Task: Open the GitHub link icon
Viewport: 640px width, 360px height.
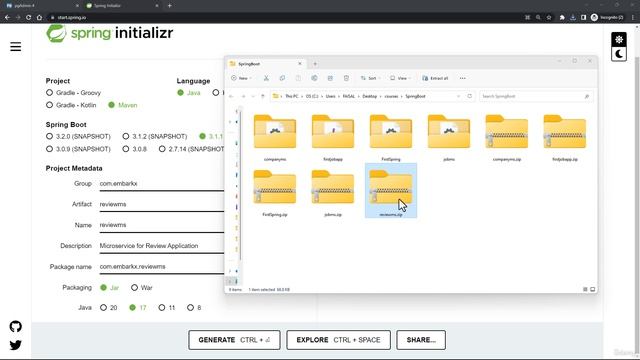Action: click(x=16, y=326)
